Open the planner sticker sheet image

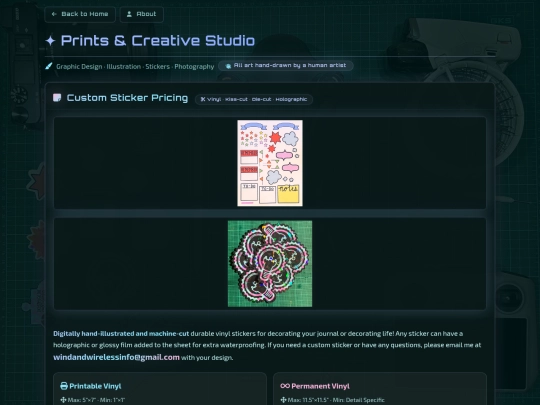click(270, 163)
